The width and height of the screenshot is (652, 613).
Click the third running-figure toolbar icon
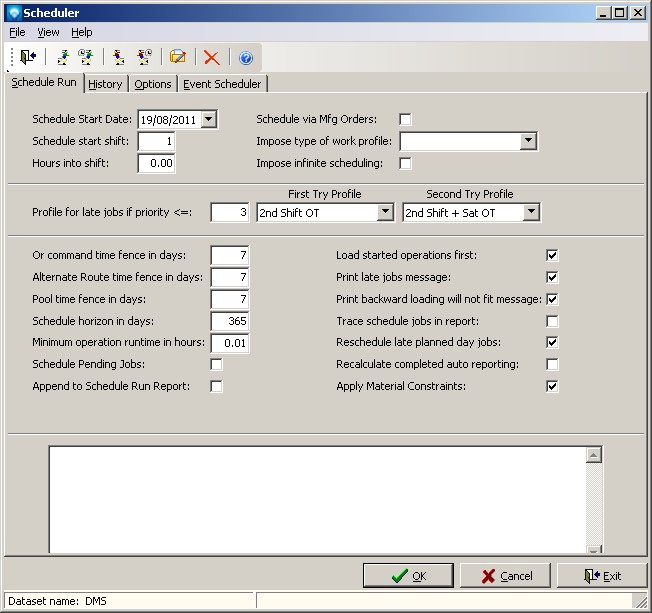[120, 58]
